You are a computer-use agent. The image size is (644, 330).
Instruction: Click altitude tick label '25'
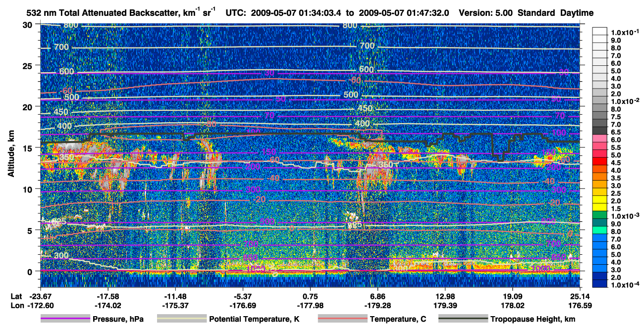[29, 66]
